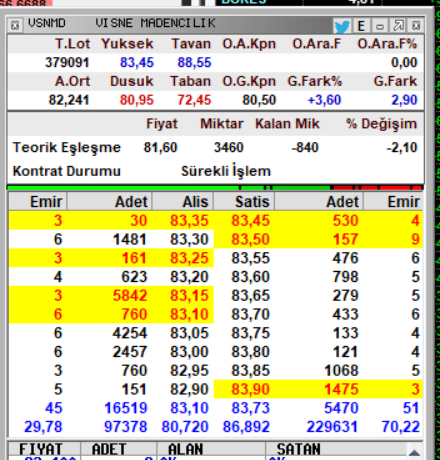The width and height of the screenshot is (440, 460).
Task: Click Tavan value 88,55
Action: point(194,62)
